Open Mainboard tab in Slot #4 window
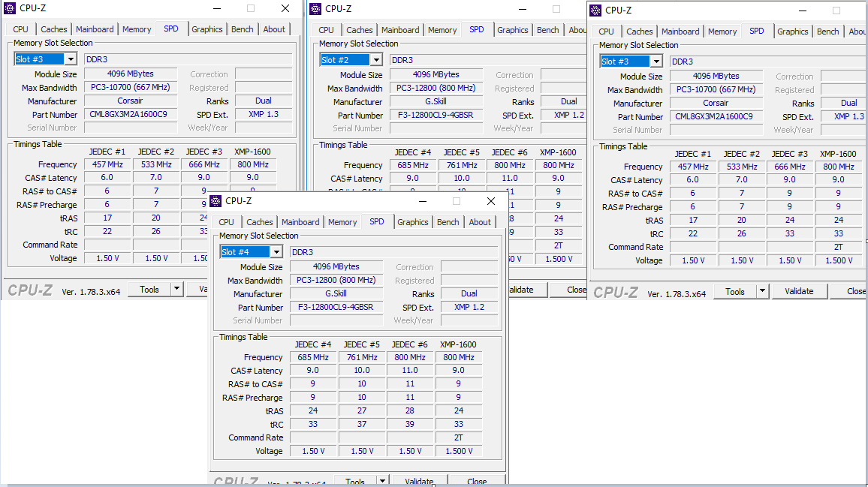 (x=300, y=222)
